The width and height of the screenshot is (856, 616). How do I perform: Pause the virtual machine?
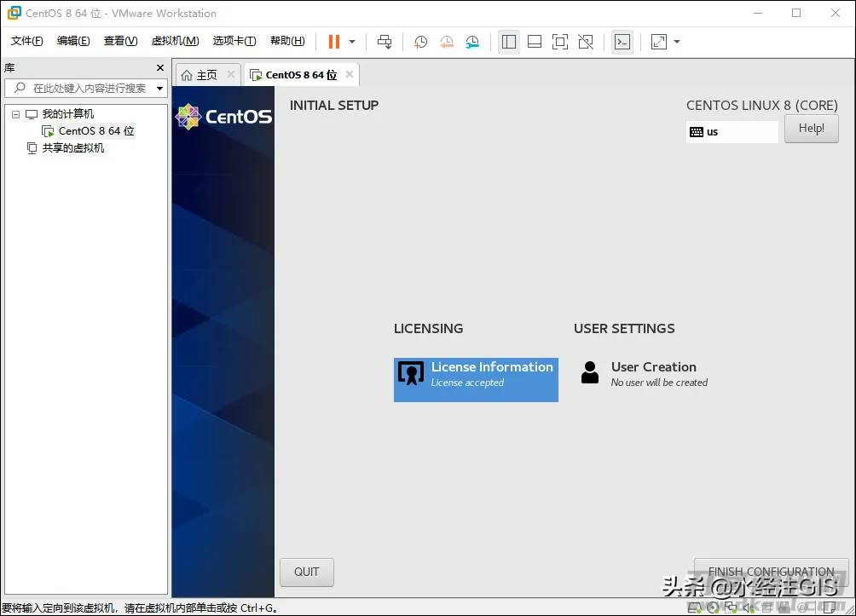click(334, 42)
